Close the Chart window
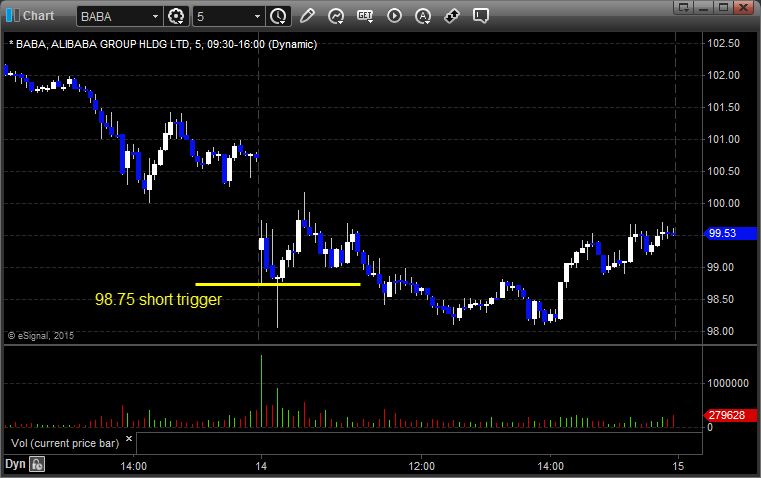The image size is (761, 478). [743, 7]
